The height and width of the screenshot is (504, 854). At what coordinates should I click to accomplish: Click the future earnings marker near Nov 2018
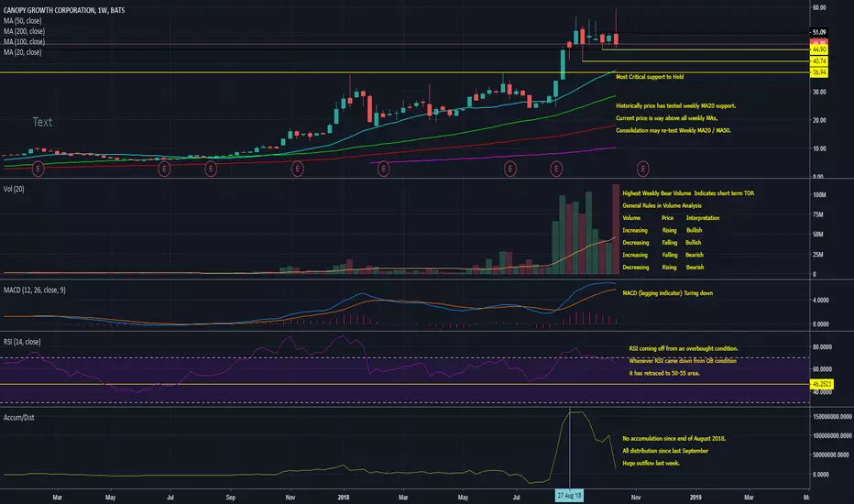pos(642,169)
